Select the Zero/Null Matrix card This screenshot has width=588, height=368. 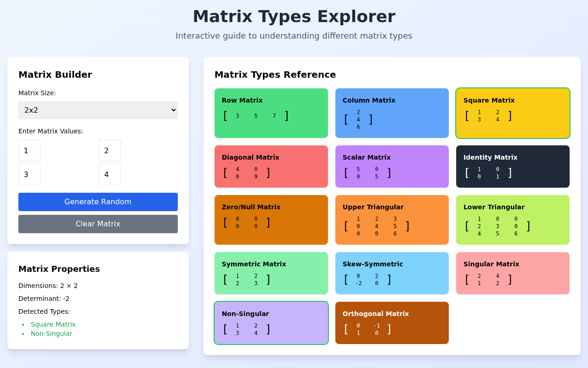[x=271, y=219]
